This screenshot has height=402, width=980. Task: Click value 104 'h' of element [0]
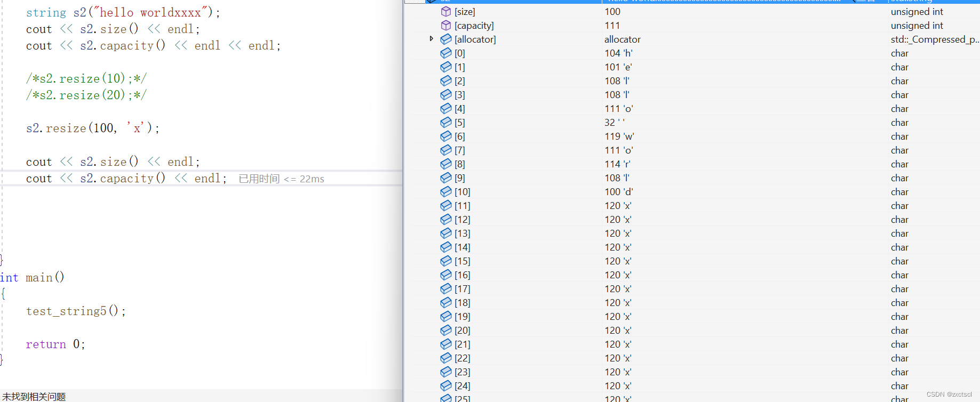pyautogui.click(x=619, y=53)
